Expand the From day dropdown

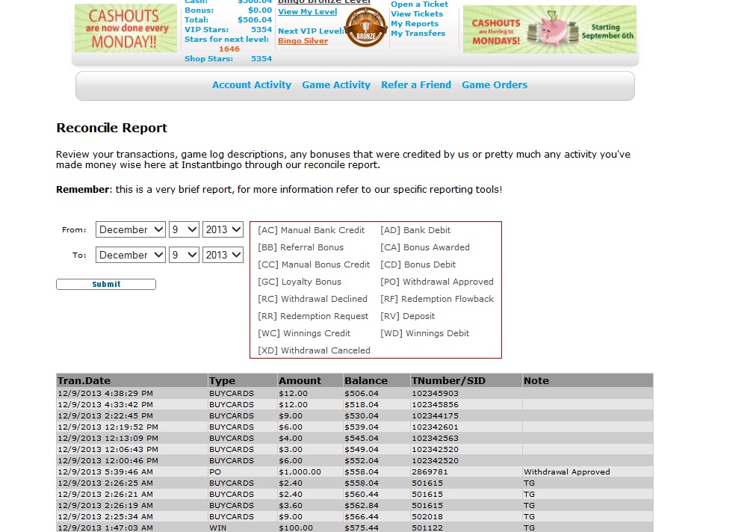[x=185, y=230]
